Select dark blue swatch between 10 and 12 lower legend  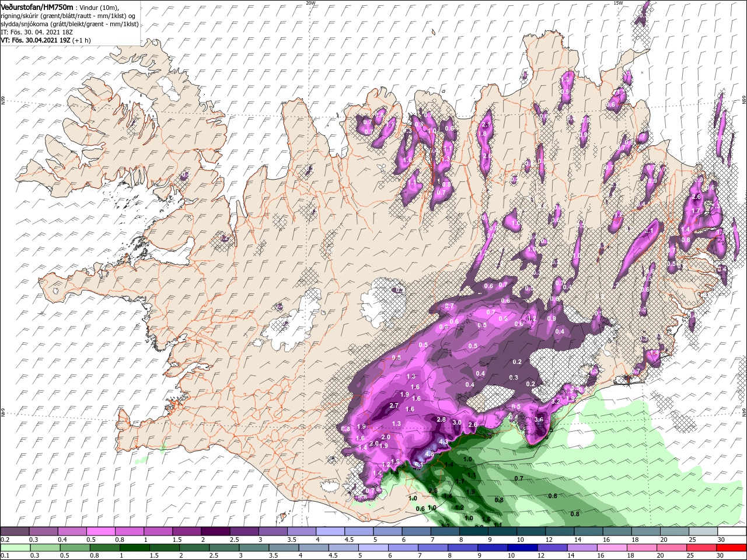tap(523, 548)
